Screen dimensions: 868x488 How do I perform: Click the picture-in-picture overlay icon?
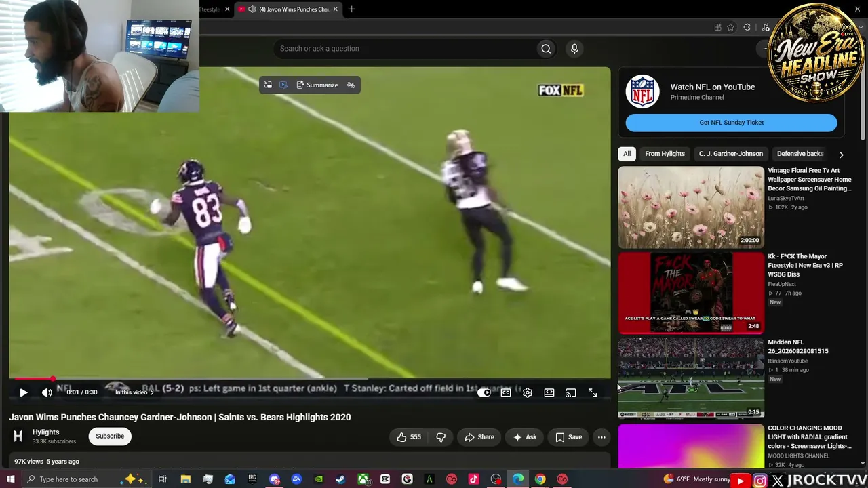(268, 85)
